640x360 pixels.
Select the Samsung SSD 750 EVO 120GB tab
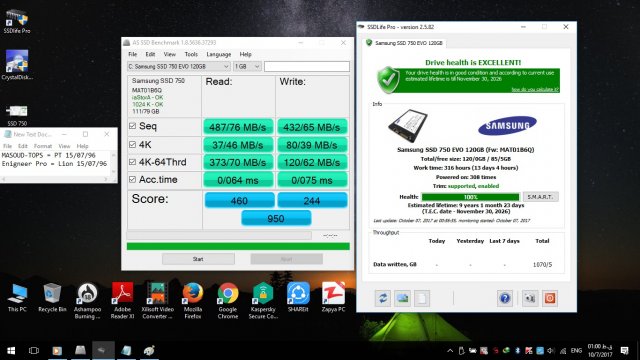[x=404, y=43]
